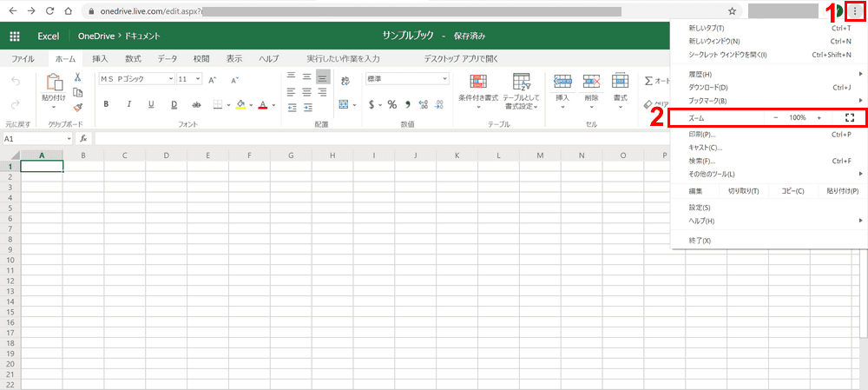This screenshot has width=868, height=390.
Task: Click the Merge cells icon
Action: (x=344, y=104)
